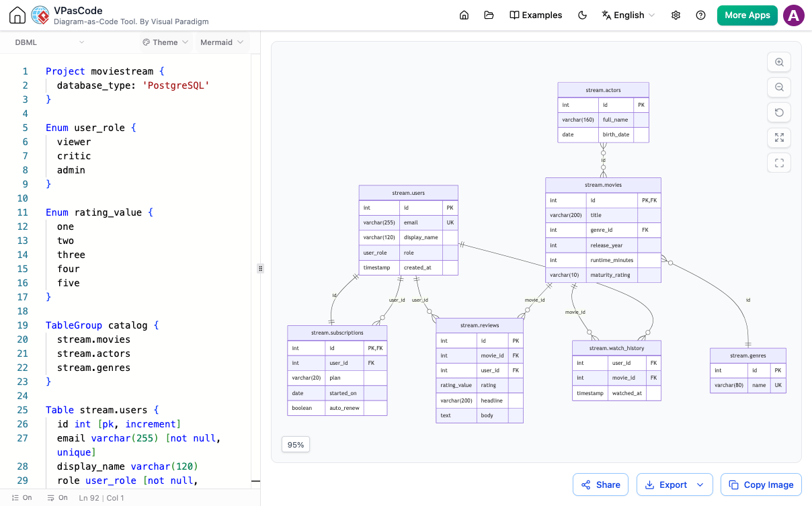Image resolution: width=812 pixels, height=506 pixels.
Task: Click the UK cell in stream.users email row
Action: pos(450,222)
